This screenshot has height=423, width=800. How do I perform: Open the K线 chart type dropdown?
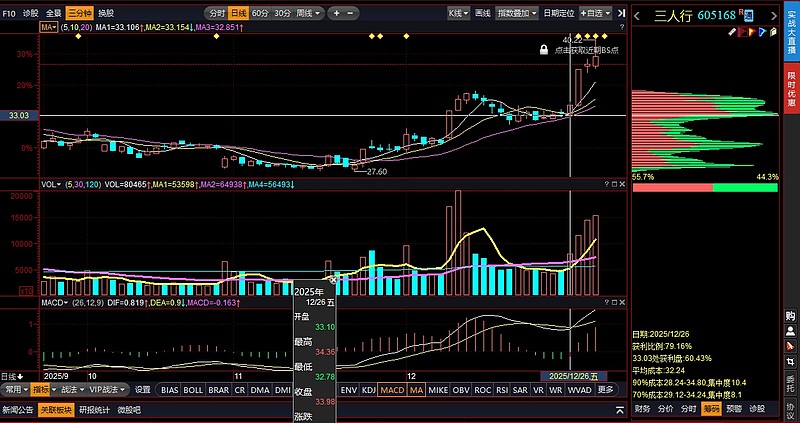coord(457,13)
